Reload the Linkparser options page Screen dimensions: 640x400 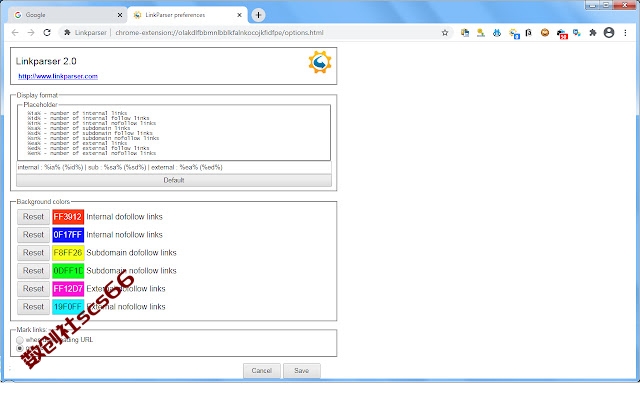[x=47, y=33]
